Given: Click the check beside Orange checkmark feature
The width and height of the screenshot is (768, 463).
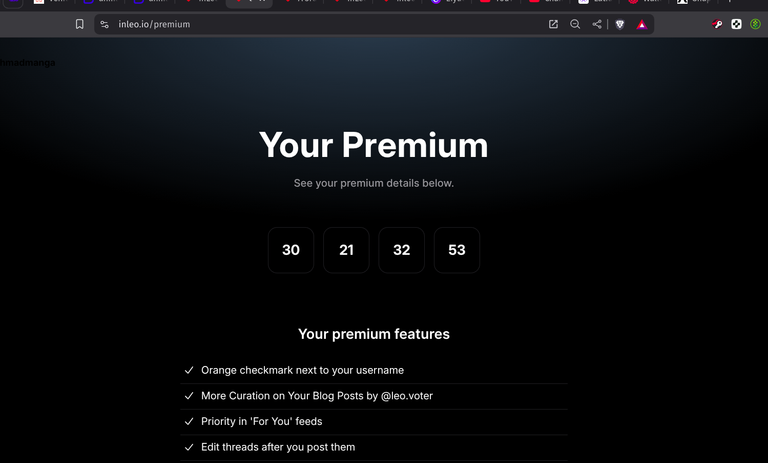Looking at the screenshot, I should coord(189,370).
